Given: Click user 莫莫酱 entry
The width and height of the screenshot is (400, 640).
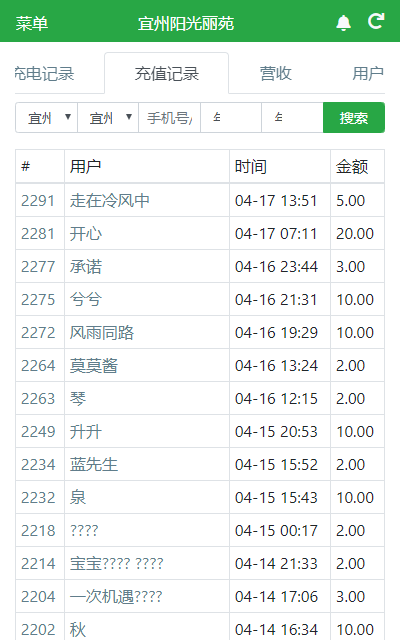Looking at the screenshot, I should click(x=94, y=365).
